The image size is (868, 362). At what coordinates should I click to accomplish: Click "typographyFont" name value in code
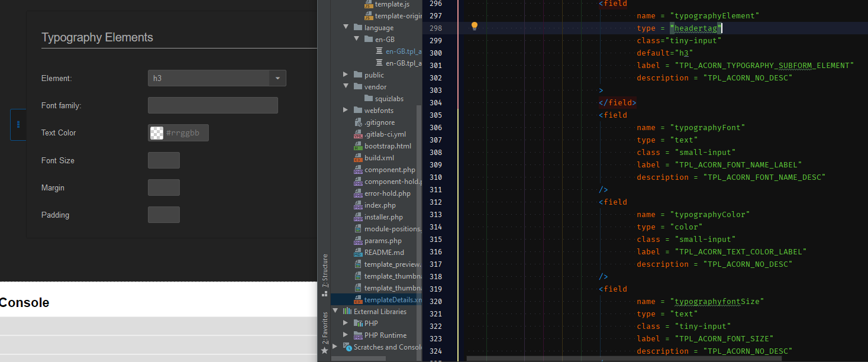point(708,127)
